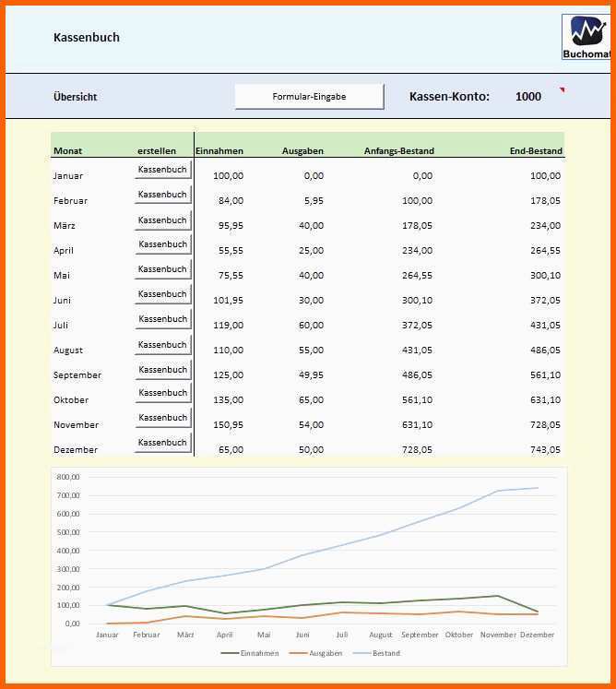The image size is (616, 689).
Task: Open Kassenbuch for Juni
Action: (162, 294)
